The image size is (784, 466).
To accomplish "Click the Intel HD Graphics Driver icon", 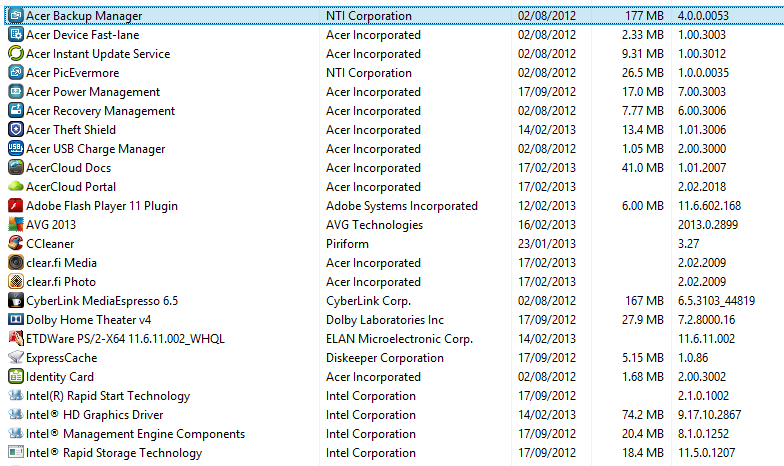I will [16, 414].
